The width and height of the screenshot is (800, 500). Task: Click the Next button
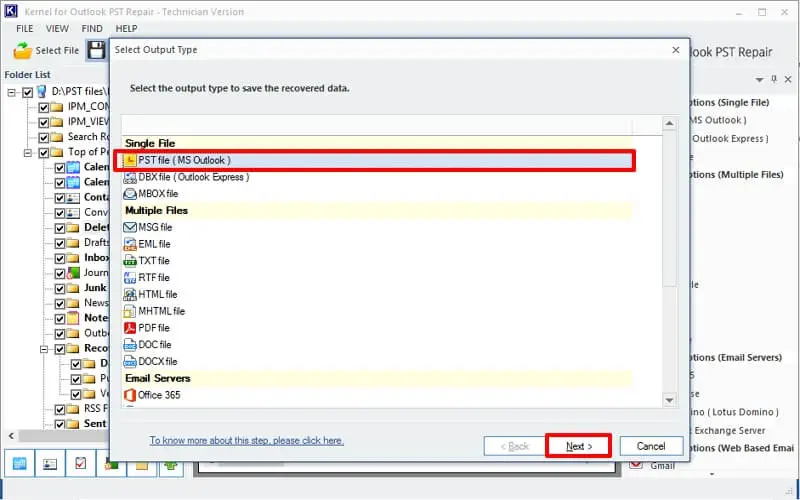point(579,446)
